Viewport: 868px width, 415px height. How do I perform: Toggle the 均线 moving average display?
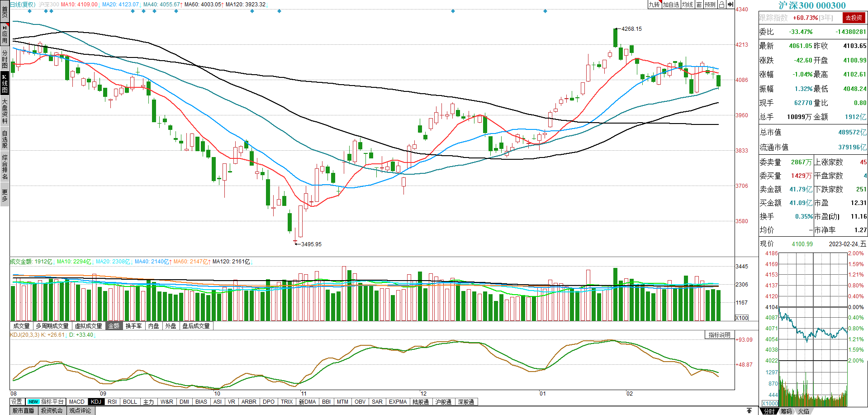pyautogui.click(x=688, y=5)
